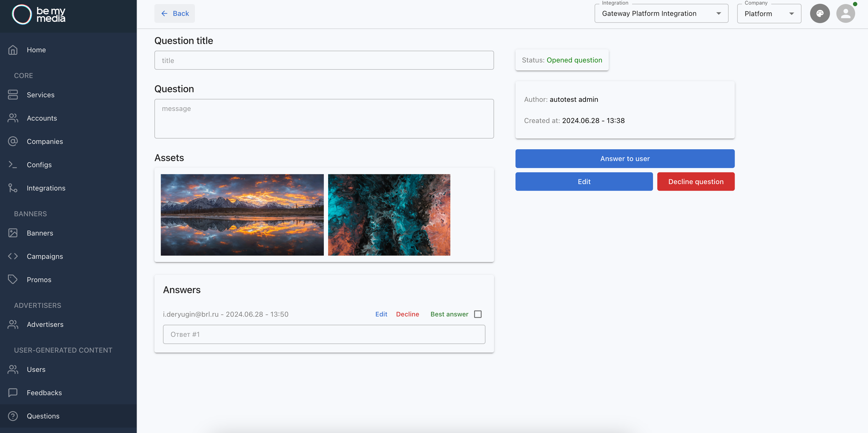
Task: Expand the Integration dropdown
Action: (661, 13)
